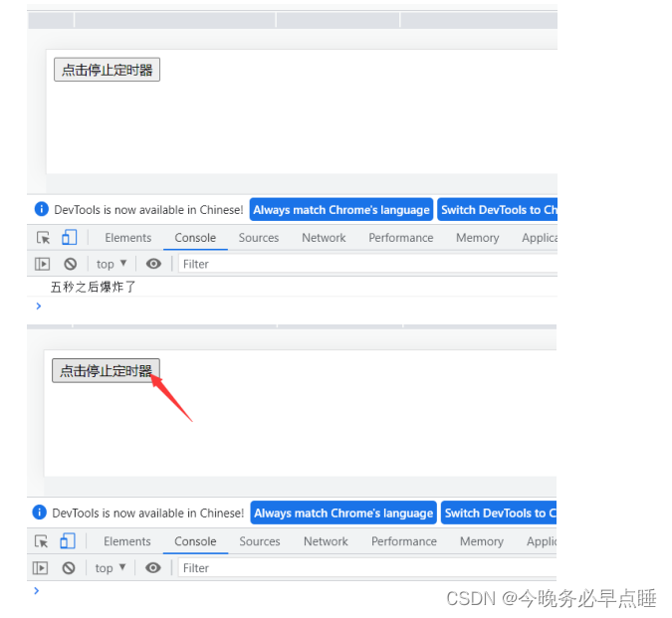The height and width of the screenshot is (618, 672).
Task: Click upper Switch DevTools to Chinese button
Action: click(x=498, y=210)
